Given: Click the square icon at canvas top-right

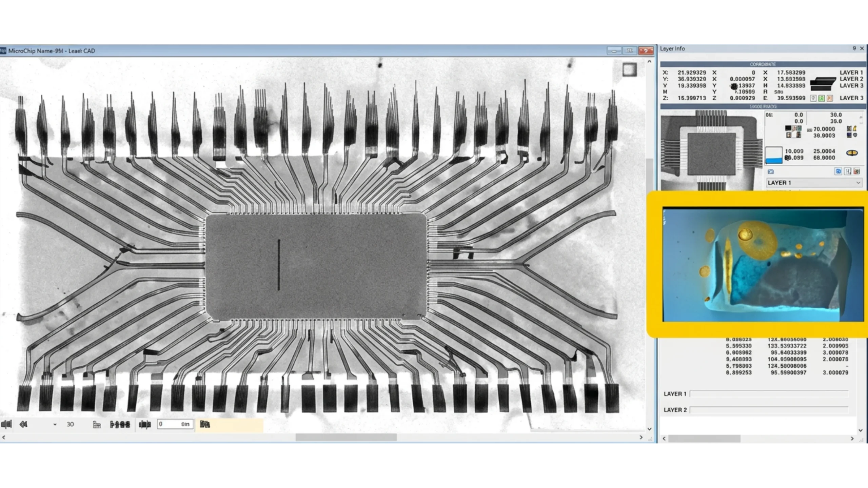Looking at the screenshot, I should 630,70.
